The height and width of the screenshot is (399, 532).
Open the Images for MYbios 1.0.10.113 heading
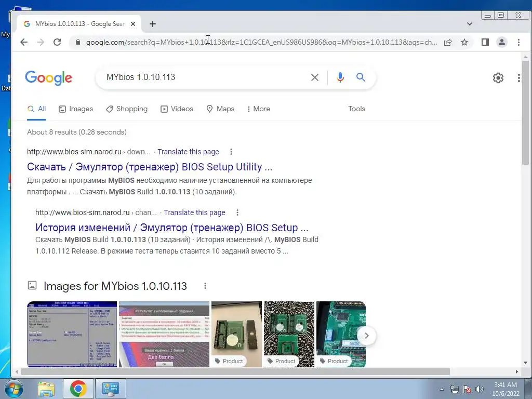tap(115, 286)
